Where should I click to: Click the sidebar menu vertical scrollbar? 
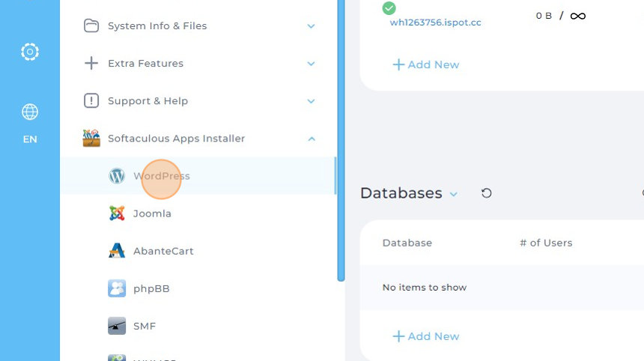(x=341, y=141)
